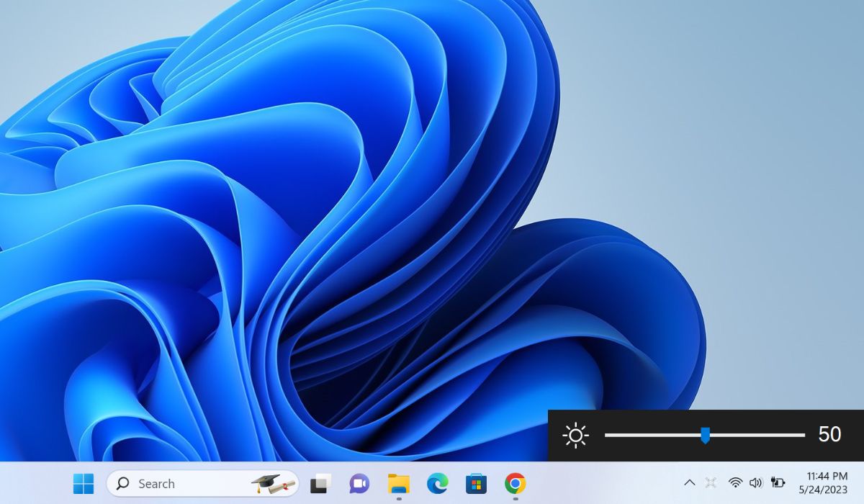
Task: Click the grayed crossed-arrows tray icon
Action: click(x=711, y=483)
